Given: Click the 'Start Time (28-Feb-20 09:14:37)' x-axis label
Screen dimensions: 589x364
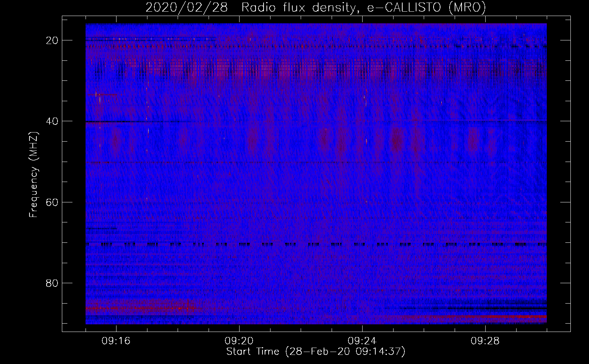Looking at the screenshot, I should 316,352.
